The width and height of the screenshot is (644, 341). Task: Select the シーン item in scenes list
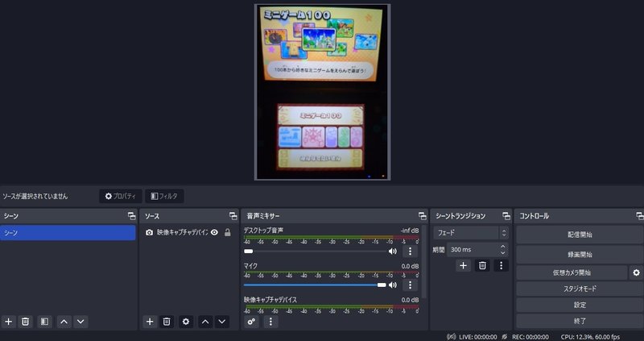point(68,233)
